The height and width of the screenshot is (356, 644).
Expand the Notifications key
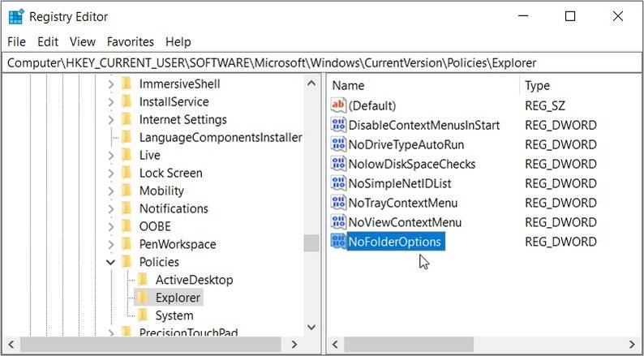[111, 208]
